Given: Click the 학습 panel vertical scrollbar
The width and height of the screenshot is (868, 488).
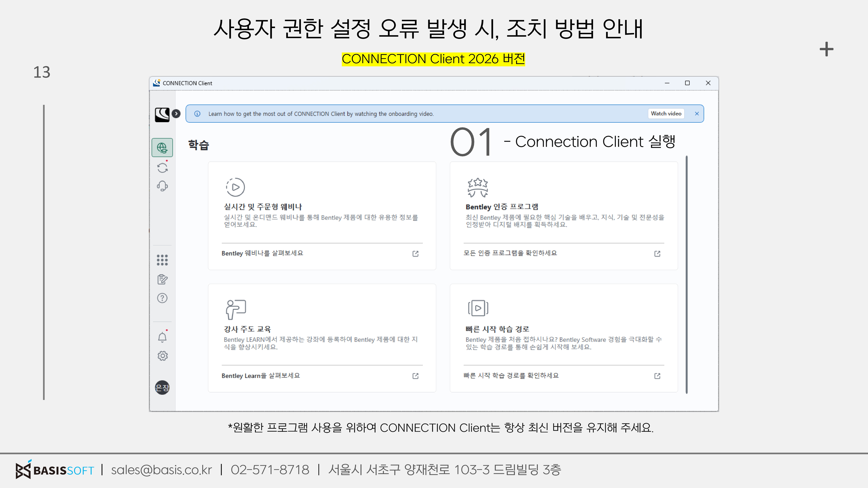Looking at the screenshot, I should coord(686,274).
